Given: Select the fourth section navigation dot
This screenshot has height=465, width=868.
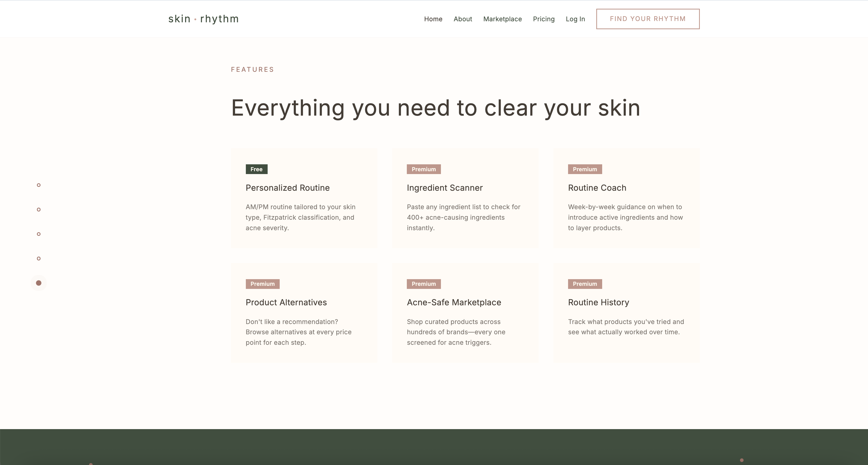Looking at the screenshot, I should pyautogui.click(x=39, y=258).
